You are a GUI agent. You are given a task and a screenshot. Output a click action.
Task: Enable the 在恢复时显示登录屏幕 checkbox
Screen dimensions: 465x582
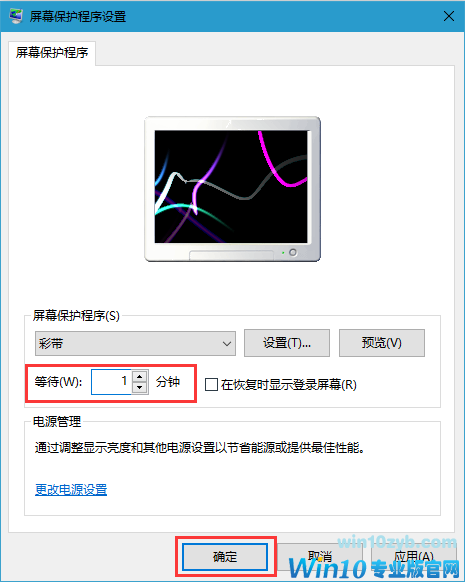click(x=211, y=385)
